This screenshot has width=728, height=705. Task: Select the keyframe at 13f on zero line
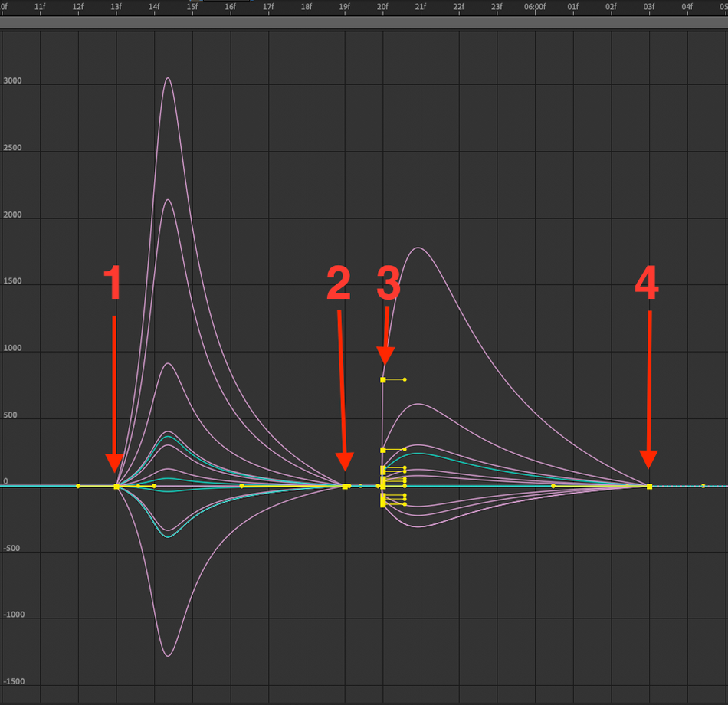[x=116, y=487]
